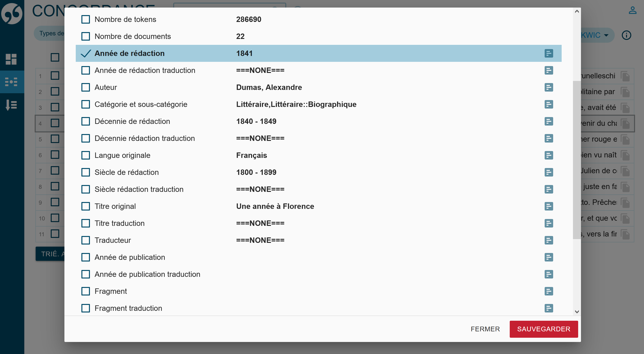The width and height of the screenshot is (644, 354).
Task: Click icon for Année de publication traduction
Action: coord(548,274)
